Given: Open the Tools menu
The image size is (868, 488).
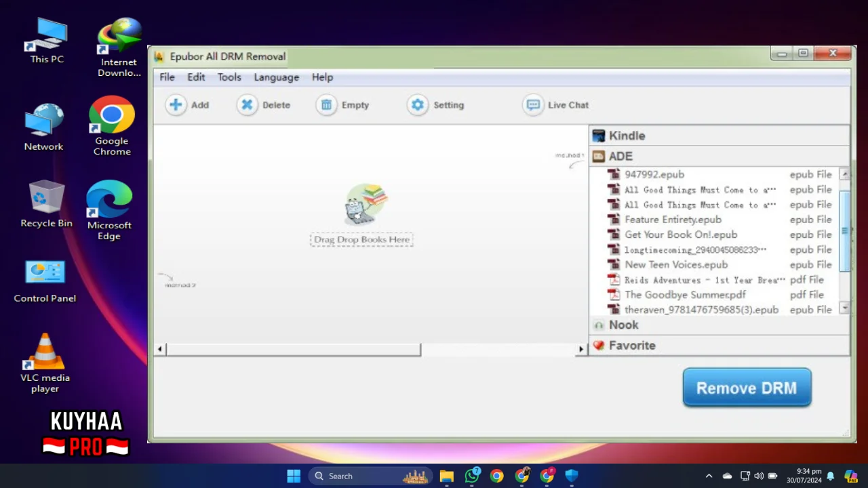Looking at the screenshot, I should pos(229,77).
